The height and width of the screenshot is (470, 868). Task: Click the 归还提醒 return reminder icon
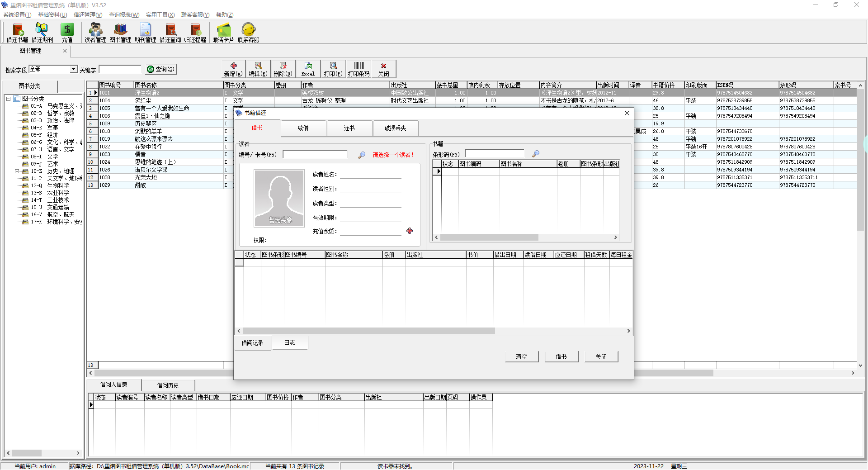tap(195, 33)
